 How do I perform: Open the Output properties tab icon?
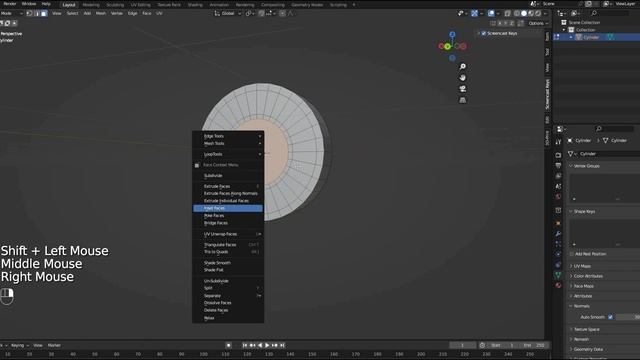(x=558, y=165)
